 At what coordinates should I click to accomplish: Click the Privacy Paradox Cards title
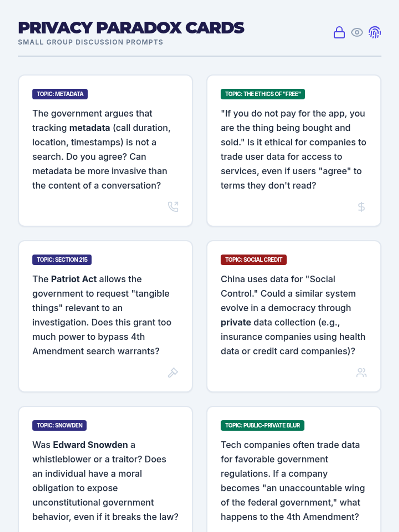(131, 28)
